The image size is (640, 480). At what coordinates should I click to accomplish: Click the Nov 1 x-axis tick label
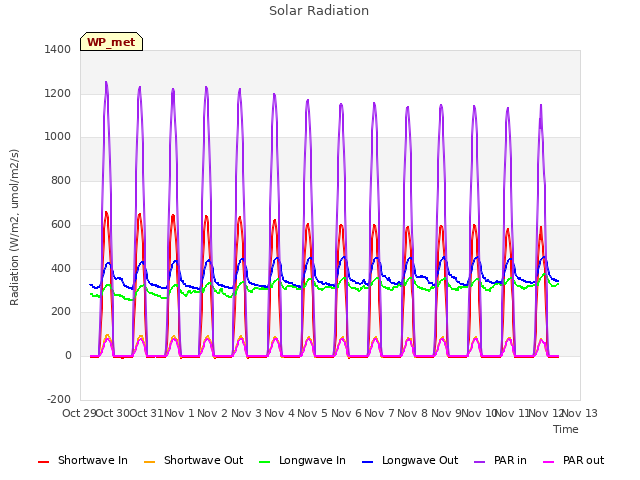pos(179,413)
